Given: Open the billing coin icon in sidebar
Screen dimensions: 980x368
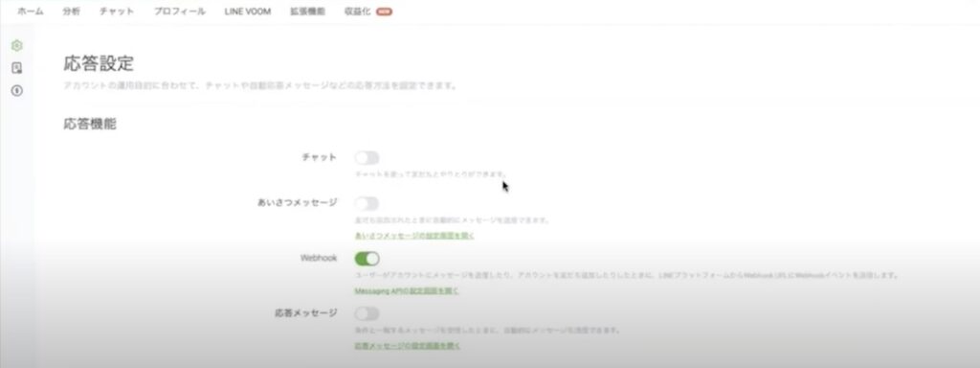Looking at the screenshot, I should pyautogui.click(x=17, y=91).
